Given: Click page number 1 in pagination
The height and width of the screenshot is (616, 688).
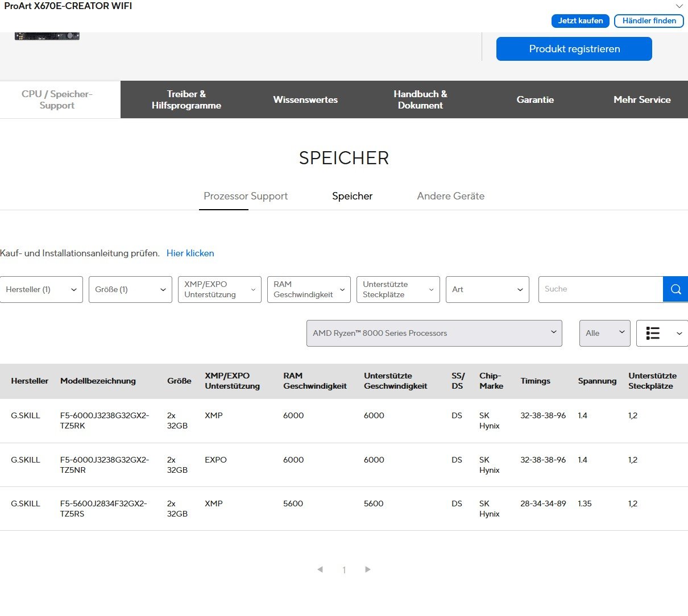Looking at the screenshot, I should (x=344, y=570).
